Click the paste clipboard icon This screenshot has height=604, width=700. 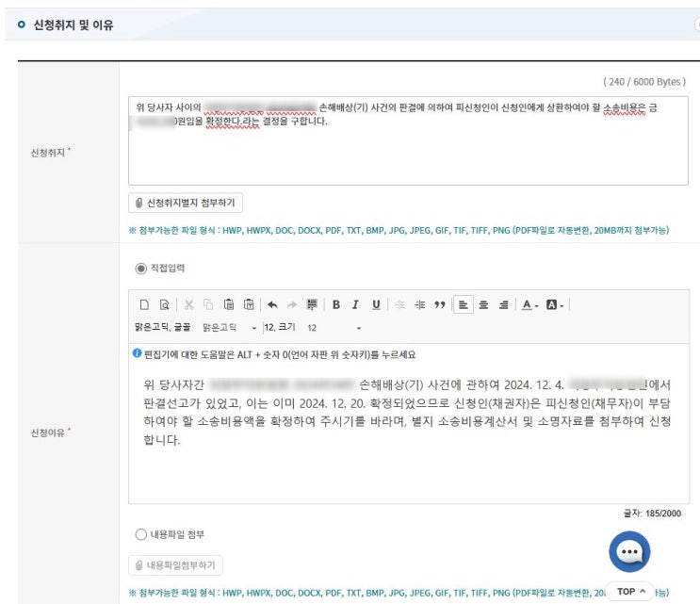tap(229, 304)
